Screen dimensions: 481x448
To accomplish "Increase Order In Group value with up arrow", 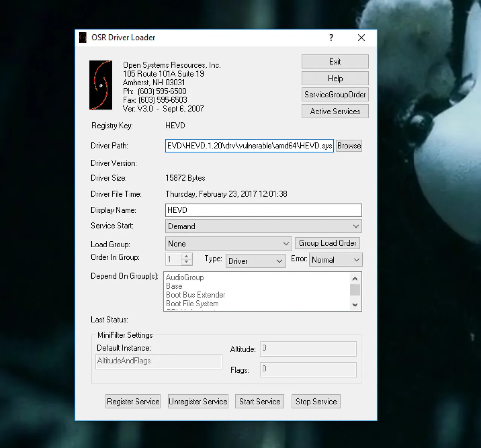I will pyautogui.click(x=187, y=256).
